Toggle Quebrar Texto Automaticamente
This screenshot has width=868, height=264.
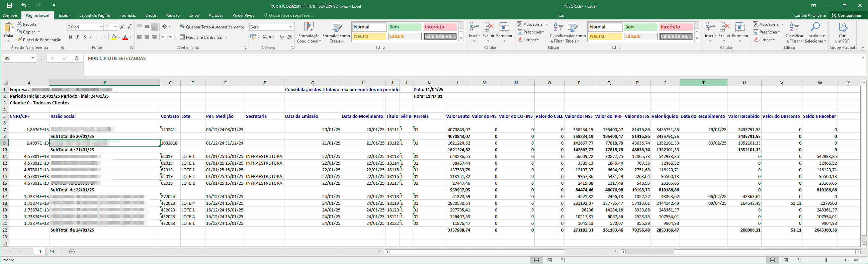212,27
